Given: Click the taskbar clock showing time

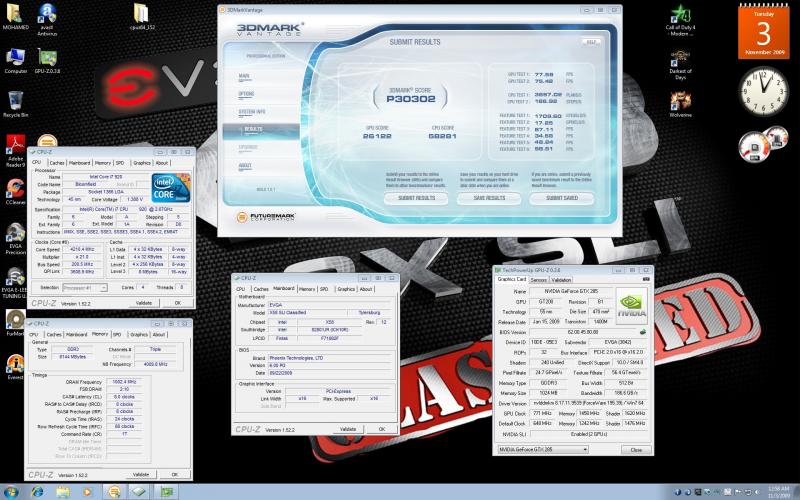Looking at the screenshot, I should click(x=778, y=492).
